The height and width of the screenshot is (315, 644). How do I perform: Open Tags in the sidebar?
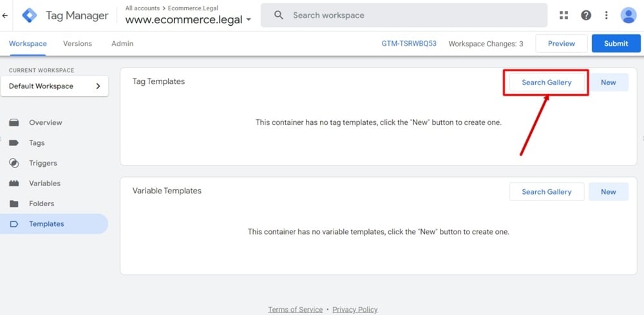click(37, 143)
